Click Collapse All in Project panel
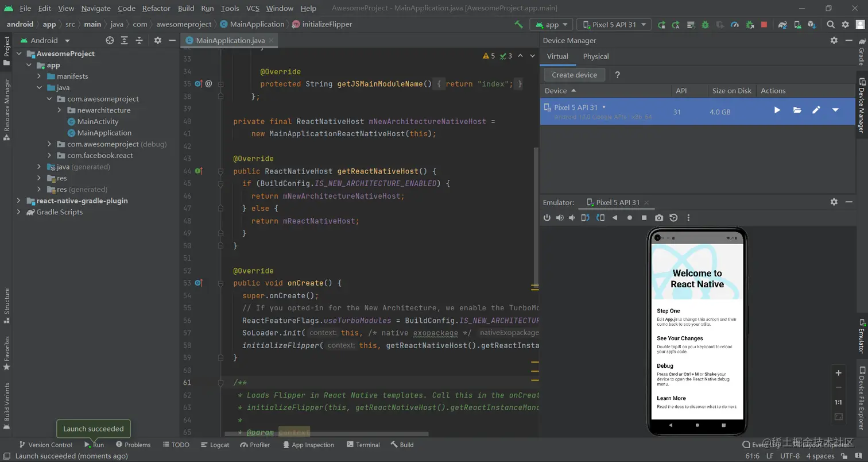868x462 pixels. [x=139, y=40]
